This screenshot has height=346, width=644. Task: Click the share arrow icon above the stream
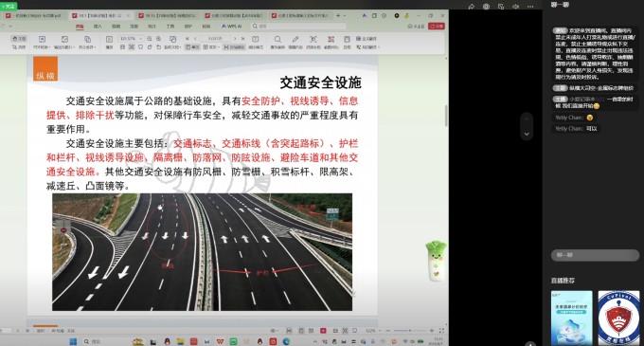tap(472, 7)
